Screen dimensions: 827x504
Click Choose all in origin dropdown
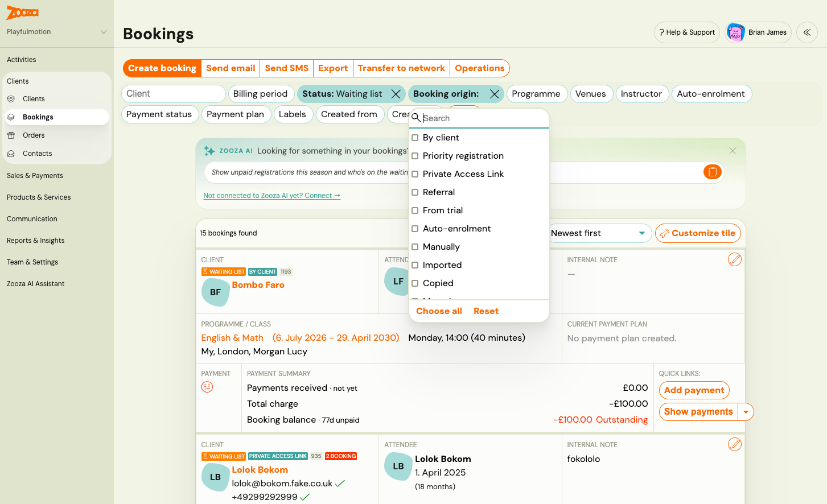(x=439, y=311)
